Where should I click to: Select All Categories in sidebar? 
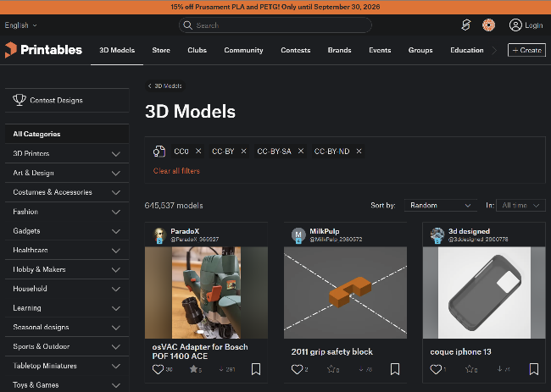tap(67, 134)
